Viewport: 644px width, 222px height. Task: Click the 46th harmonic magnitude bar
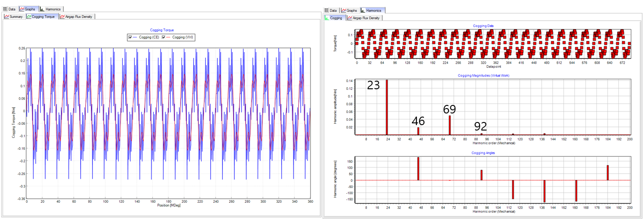click(418, 131)
